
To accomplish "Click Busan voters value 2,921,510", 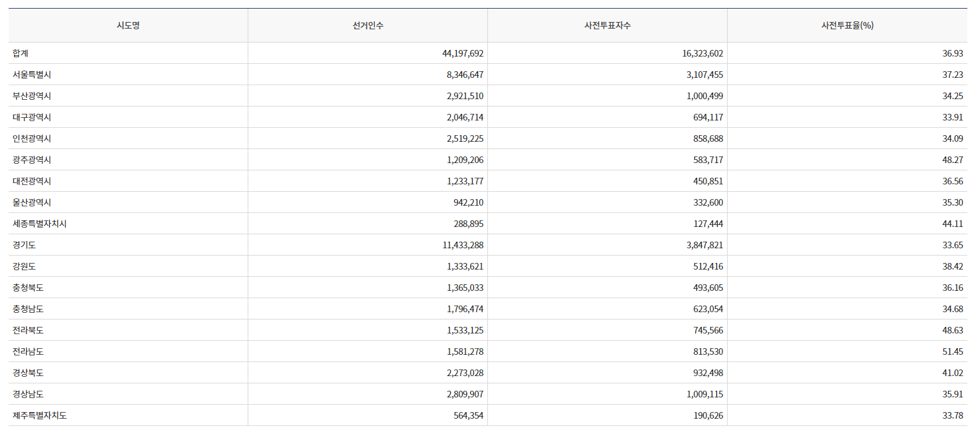I will click(x=465, y=96).
